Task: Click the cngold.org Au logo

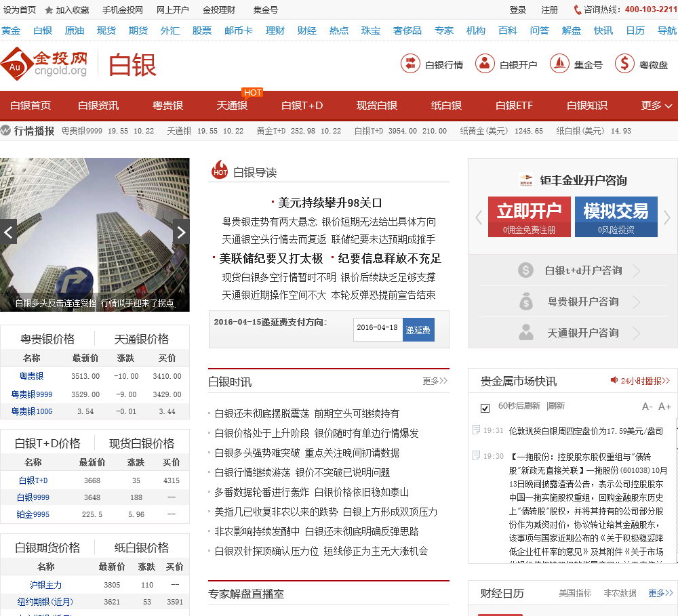Action: pyautogui.click(x=44, y=64)
